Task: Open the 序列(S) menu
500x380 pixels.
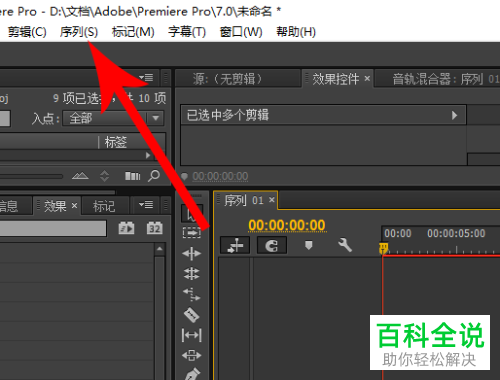Action: click(79, 32)
